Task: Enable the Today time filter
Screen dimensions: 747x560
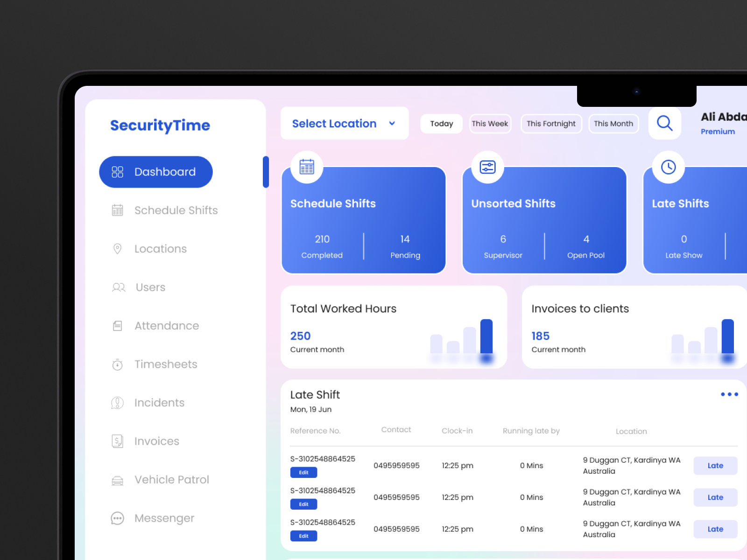Action: pyautogui.click(x=441, y=123)
